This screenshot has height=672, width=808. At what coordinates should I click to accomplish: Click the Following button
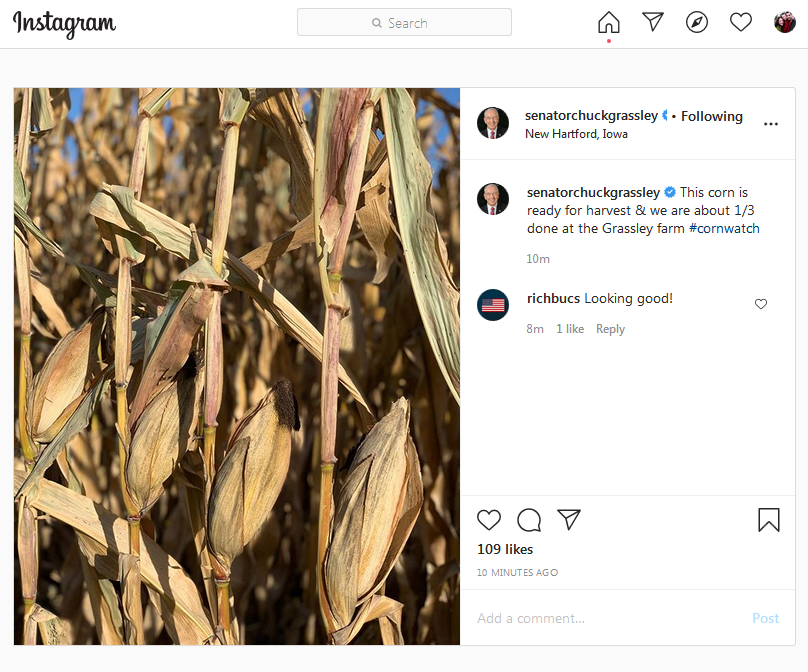point(712,116)
